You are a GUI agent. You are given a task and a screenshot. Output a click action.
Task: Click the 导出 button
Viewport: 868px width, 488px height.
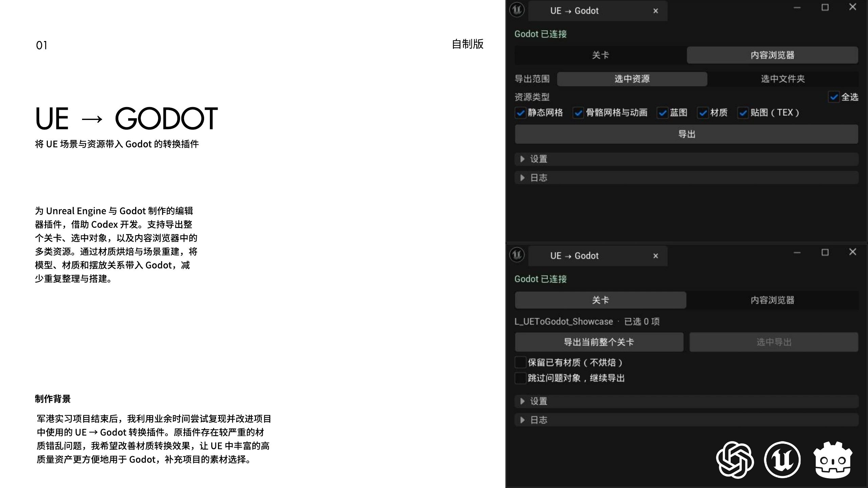tap(687, 134)
